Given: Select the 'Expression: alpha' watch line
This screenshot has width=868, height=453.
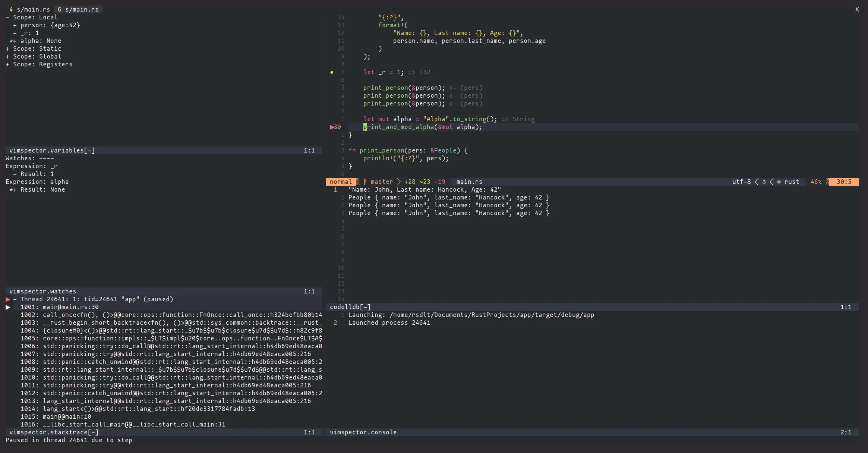Looking at the screenshot, I should 37,182.
